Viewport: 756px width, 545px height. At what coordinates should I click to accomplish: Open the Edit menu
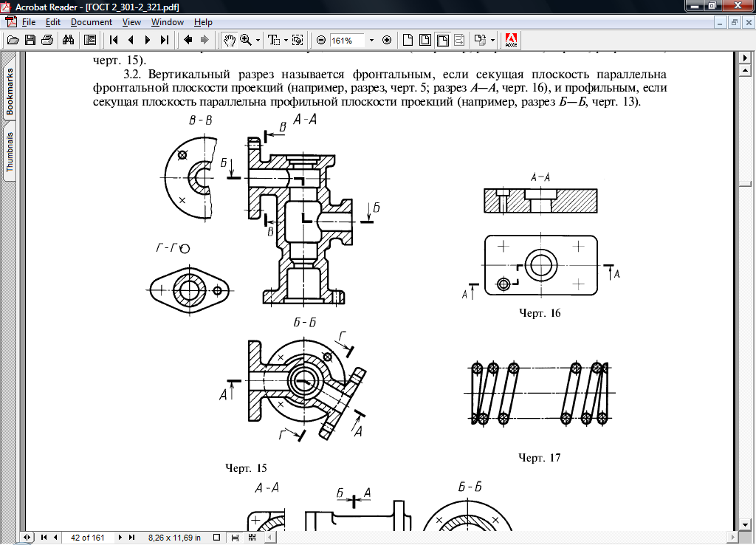(x=53, y=22)
